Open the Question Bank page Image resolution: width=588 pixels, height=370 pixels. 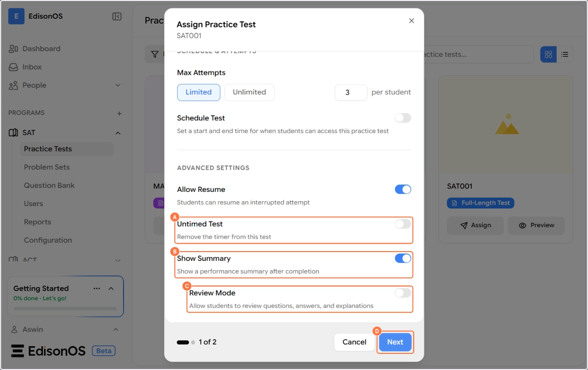point(49,185)
